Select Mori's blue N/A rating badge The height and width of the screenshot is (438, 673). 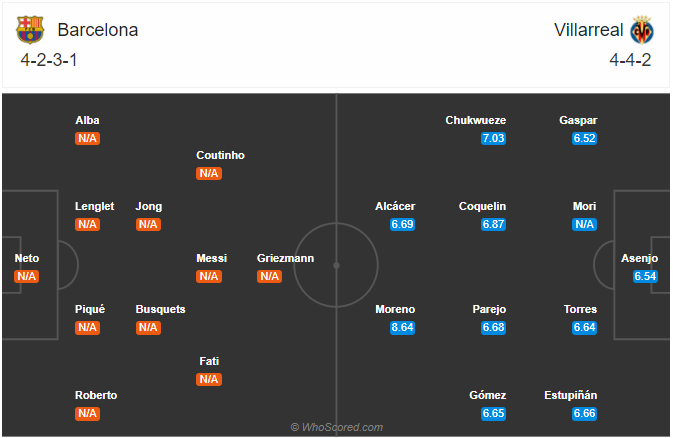(584, 224)
